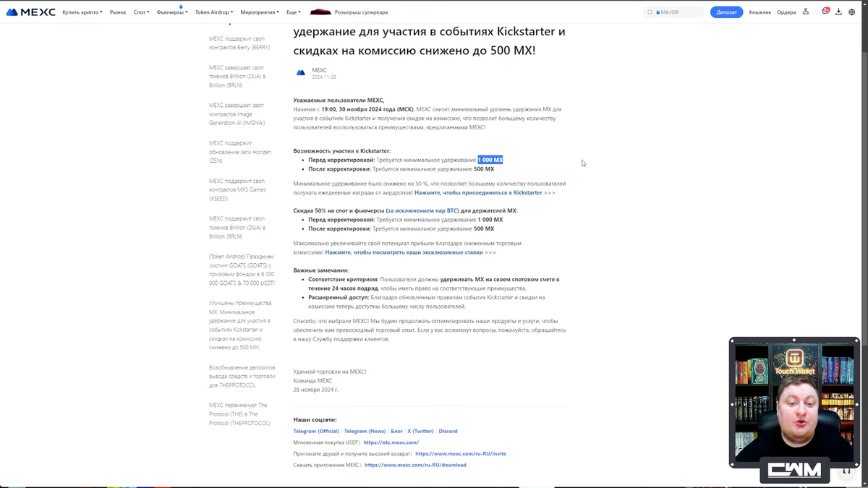Open the Discord link
868x488 pixels.
pos(448,431)
